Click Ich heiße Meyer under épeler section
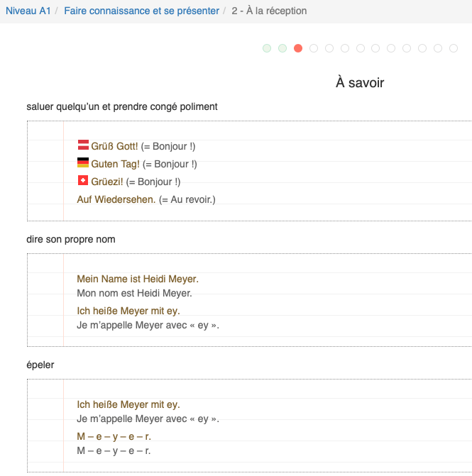The height and width of the screenshot is (476, 472). [128, 404]
